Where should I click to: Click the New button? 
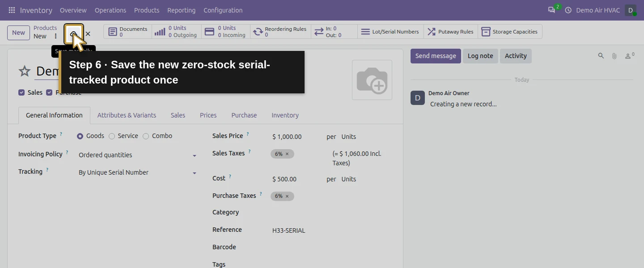[18, 33]
